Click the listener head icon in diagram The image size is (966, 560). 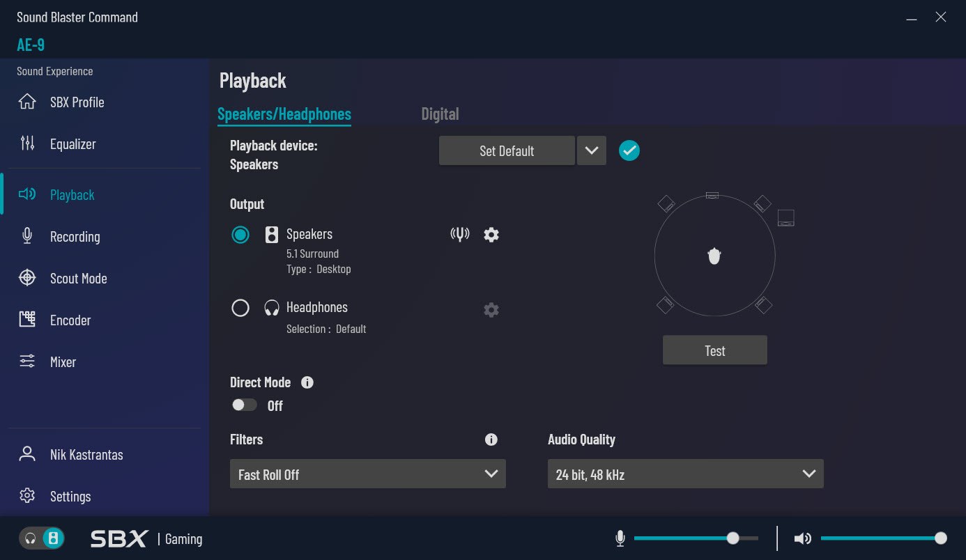coord(714,256)
